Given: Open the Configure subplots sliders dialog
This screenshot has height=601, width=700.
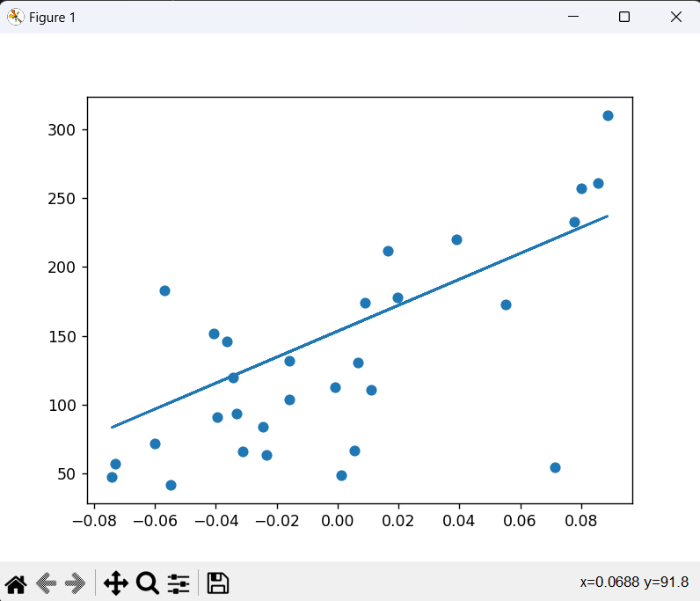Looking at the screenshot, I should point(179,583).
